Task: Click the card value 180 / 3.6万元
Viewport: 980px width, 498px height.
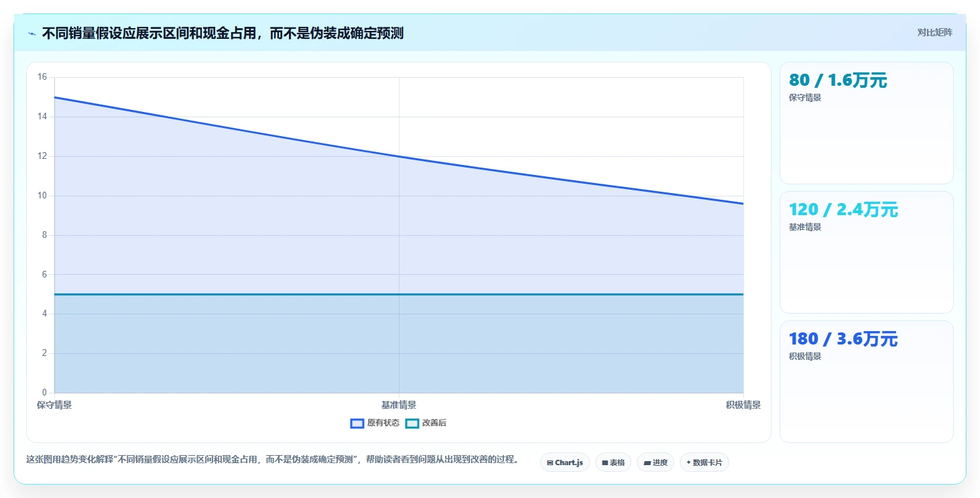Action: [843, 339]
